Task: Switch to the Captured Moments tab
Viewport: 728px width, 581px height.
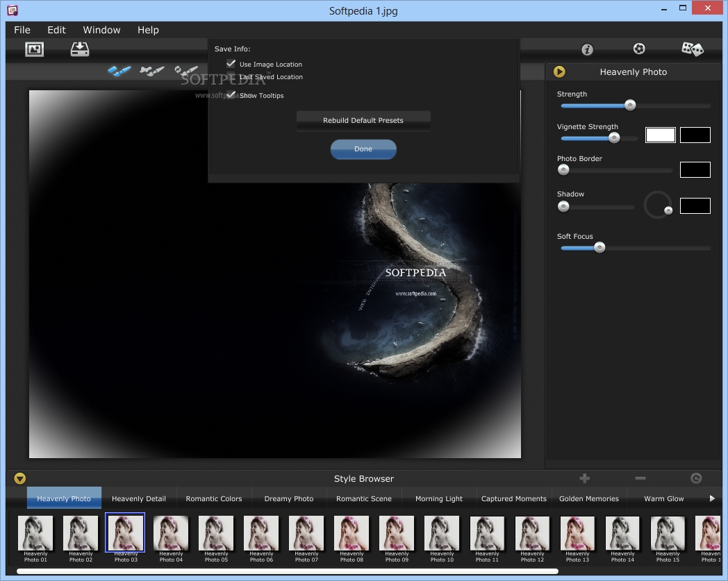Action: (x=514, y=498)
